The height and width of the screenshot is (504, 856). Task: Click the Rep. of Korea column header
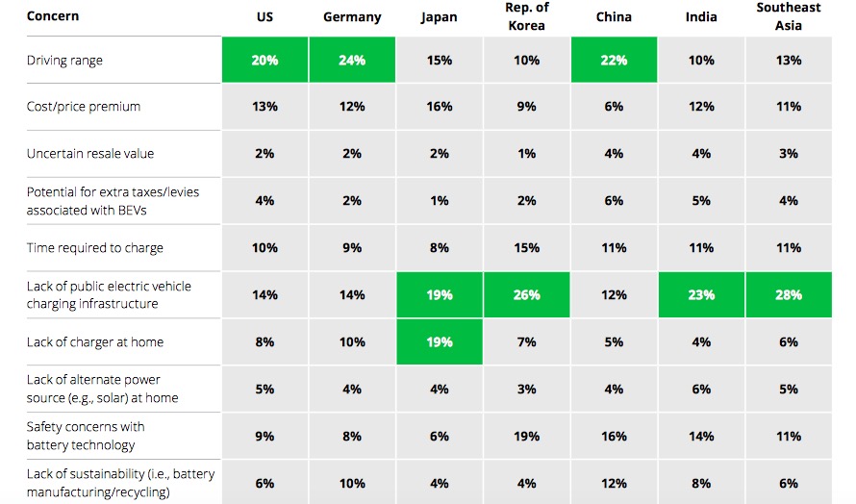click(x=526, y=16)
